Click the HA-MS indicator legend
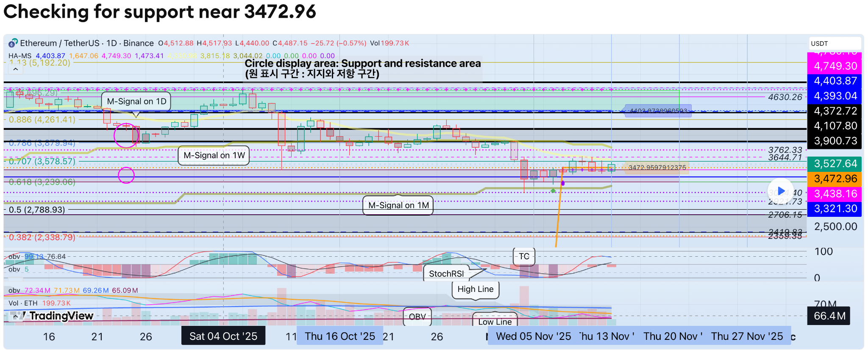Viewport: 868px width, 356px height. [19, 56]
